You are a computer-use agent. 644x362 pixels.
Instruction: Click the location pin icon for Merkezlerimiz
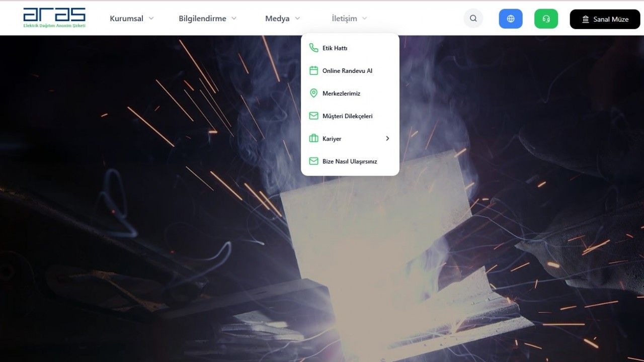pyautogui.click(x=313, y=94)
